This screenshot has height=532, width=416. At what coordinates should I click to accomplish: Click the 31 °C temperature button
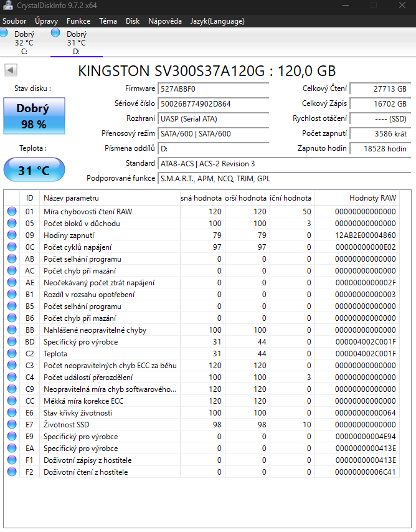(x=34, y=169)
